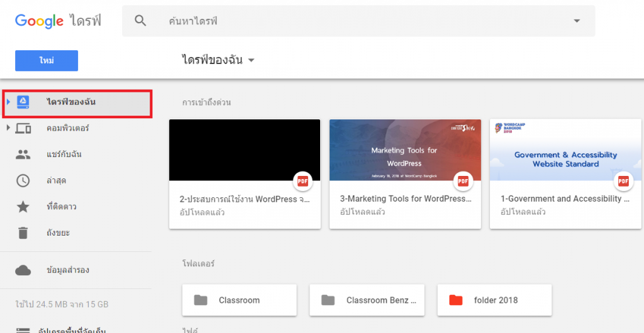Open the Classroom folder
The image size is (644, 333).
point(240,300)
